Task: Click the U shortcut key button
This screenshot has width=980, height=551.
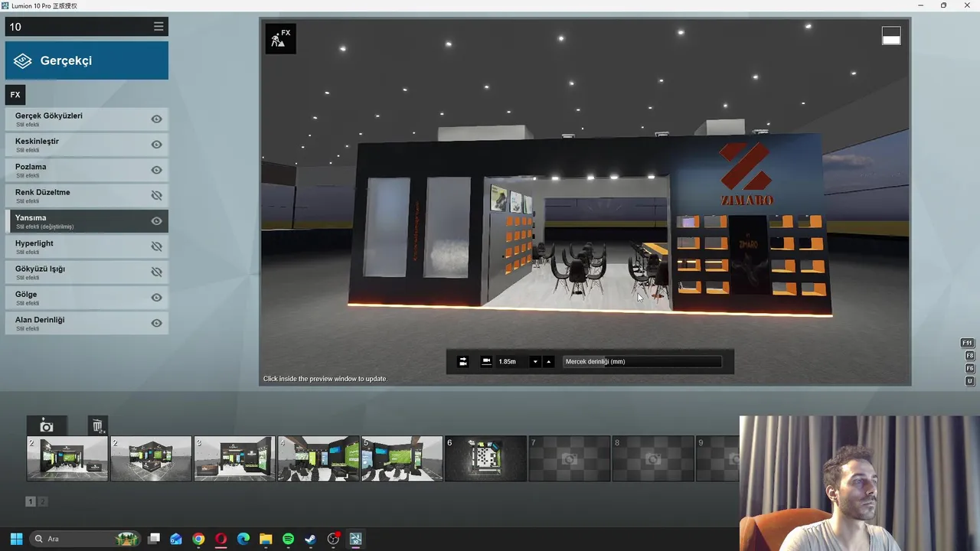Action: coord(970,381)
